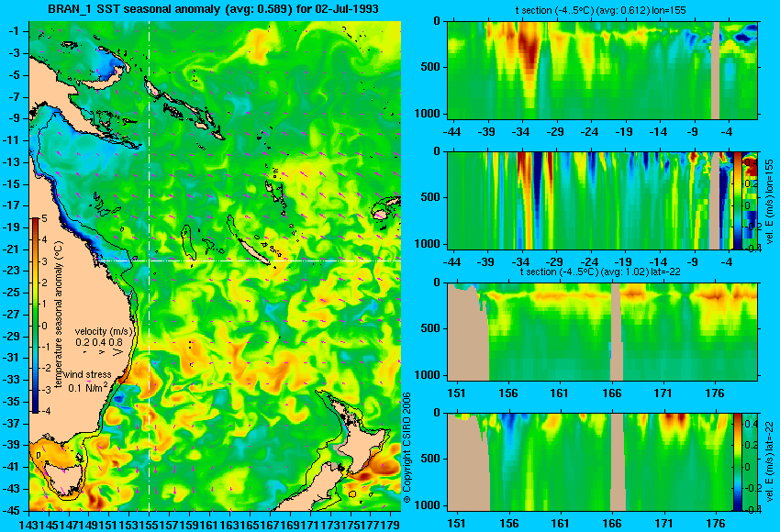
Task: Click the "t section (avg: 1.02) lat=-22" title
Action: pyautogui.click(x=600, y=272)
